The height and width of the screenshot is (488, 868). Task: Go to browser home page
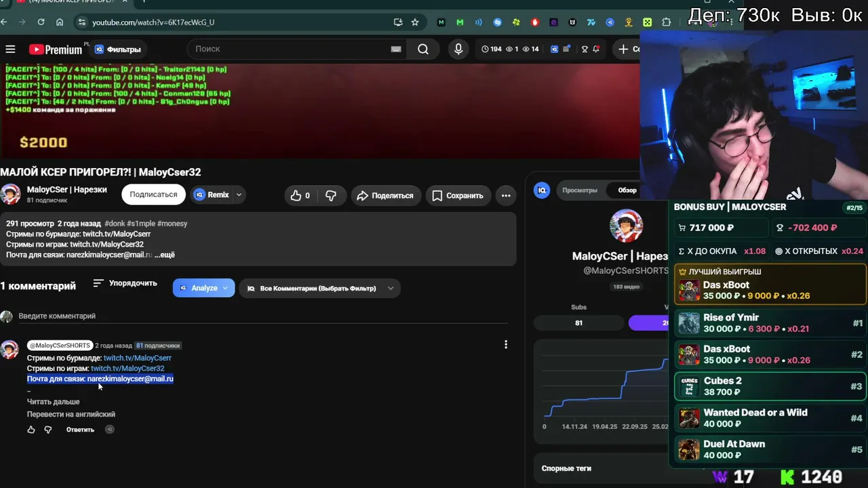(x=60, y=22)
